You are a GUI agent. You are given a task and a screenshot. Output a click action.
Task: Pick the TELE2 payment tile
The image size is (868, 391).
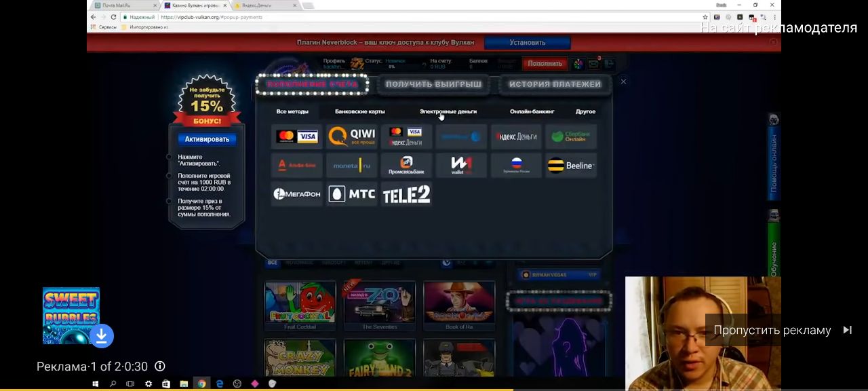point(406,194)
